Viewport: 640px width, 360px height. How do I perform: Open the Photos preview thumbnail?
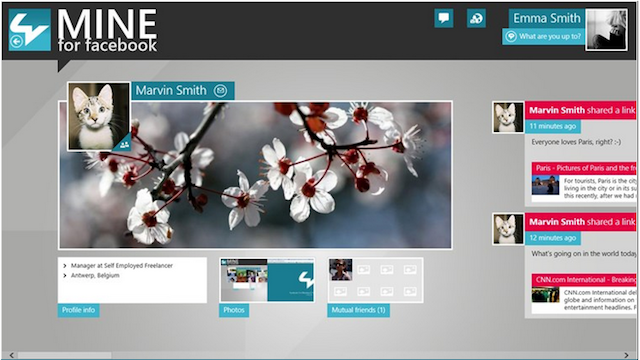coord(267,280)
